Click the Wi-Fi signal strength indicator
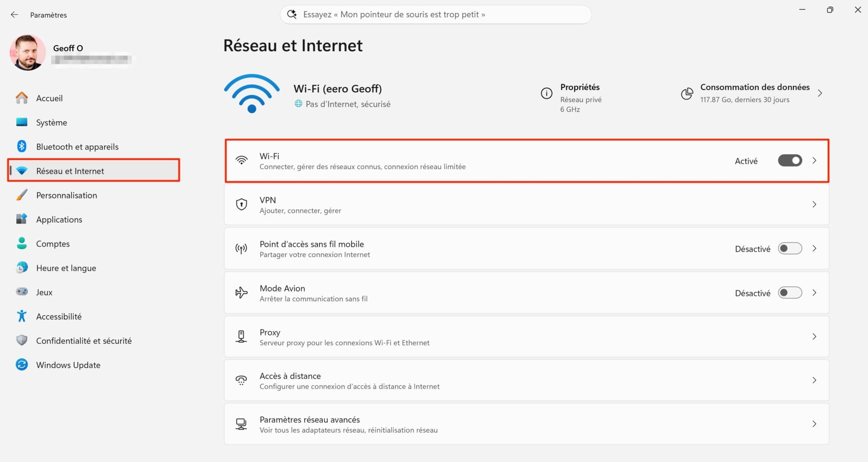 tap(251, 93)
